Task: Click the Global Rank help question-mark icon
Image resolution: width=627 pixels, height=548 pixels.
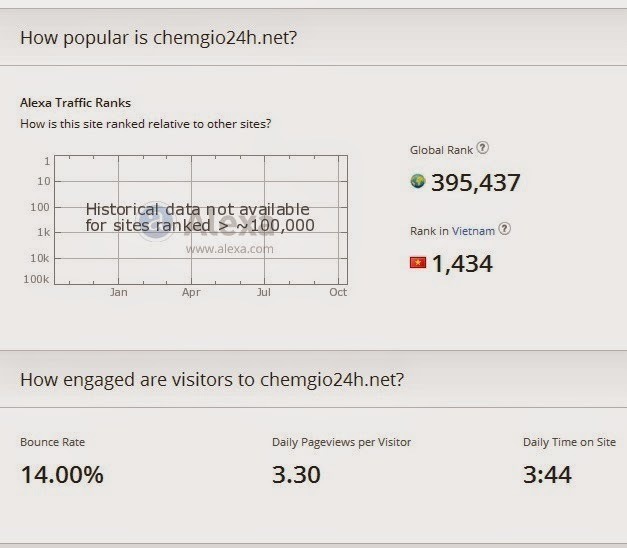Action: click(483, 148)
